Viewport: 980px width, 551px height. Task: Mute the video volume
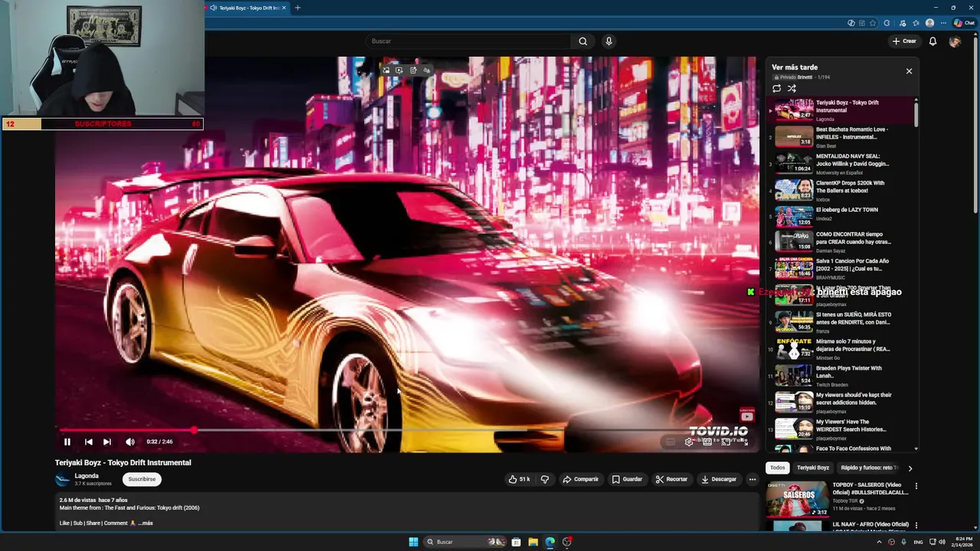[x=130, y=442]
